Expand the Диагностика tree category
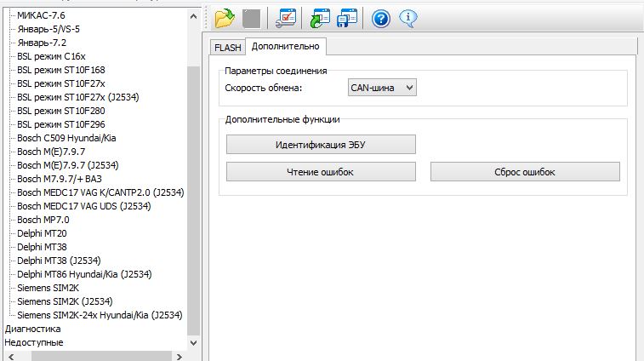 (x=32, y=329)
